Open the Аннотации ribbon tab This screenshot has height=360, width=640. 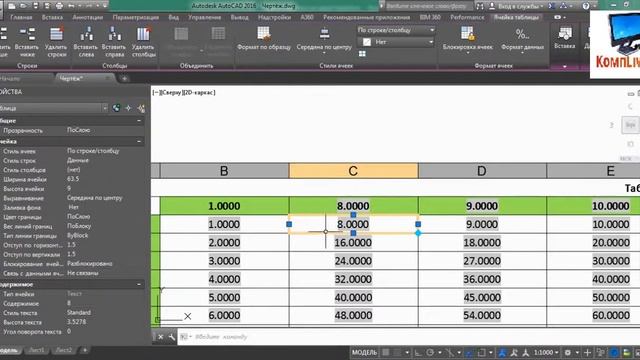click(88, 17)
